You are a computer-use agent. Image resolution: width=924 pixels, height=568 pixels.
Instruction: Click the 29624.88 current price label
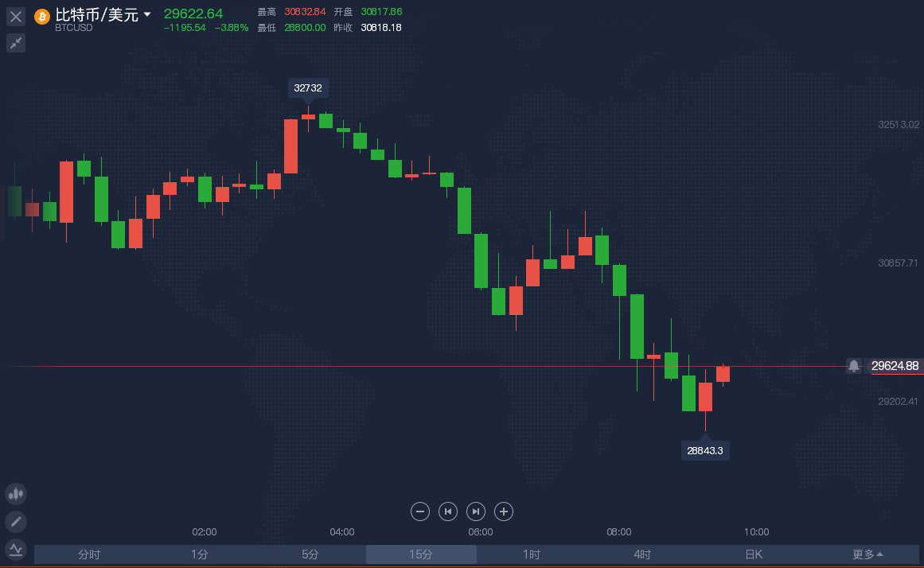coord(895,366)
